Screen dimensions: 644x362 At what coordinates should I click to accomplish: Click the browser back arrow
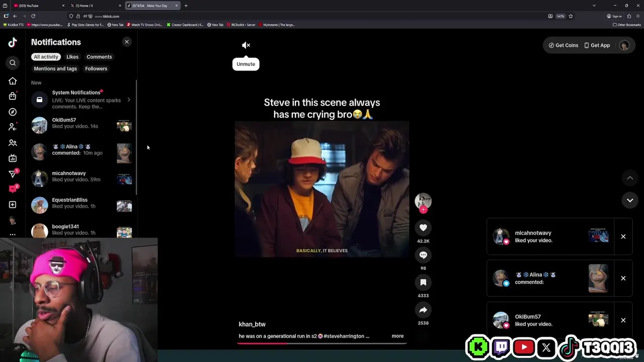click(x=15, y=16)
